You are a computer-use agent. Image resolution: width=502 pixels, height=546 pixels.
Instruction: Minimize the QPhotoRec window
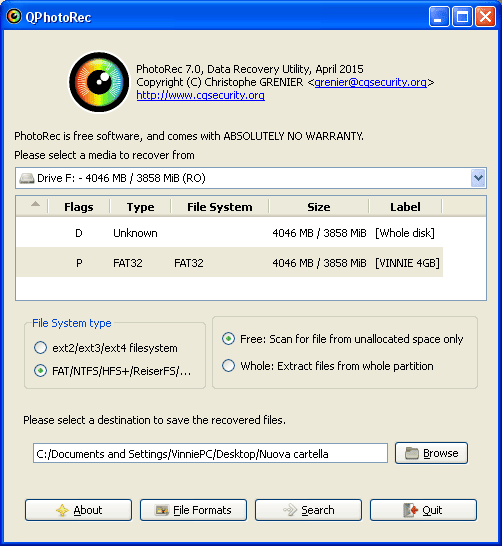pyautogui.click(x=439, y=17)
